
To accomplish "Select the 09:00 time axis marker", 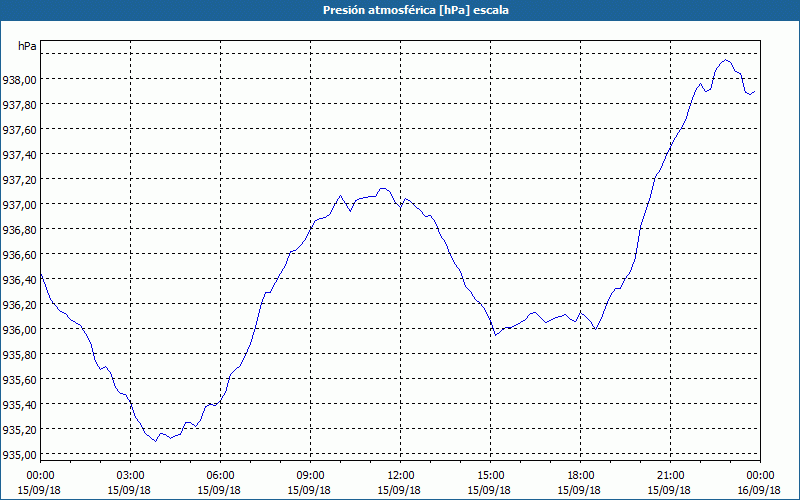I will 310,476.
